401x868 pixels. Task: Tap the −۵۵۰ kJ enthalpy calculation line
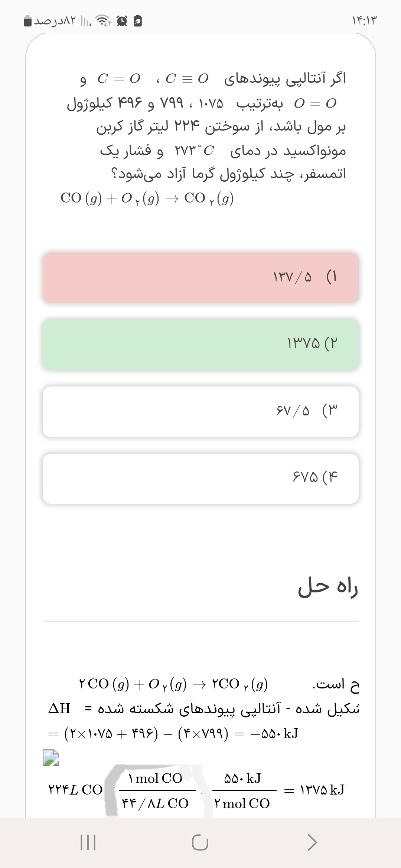pos(173,733)
